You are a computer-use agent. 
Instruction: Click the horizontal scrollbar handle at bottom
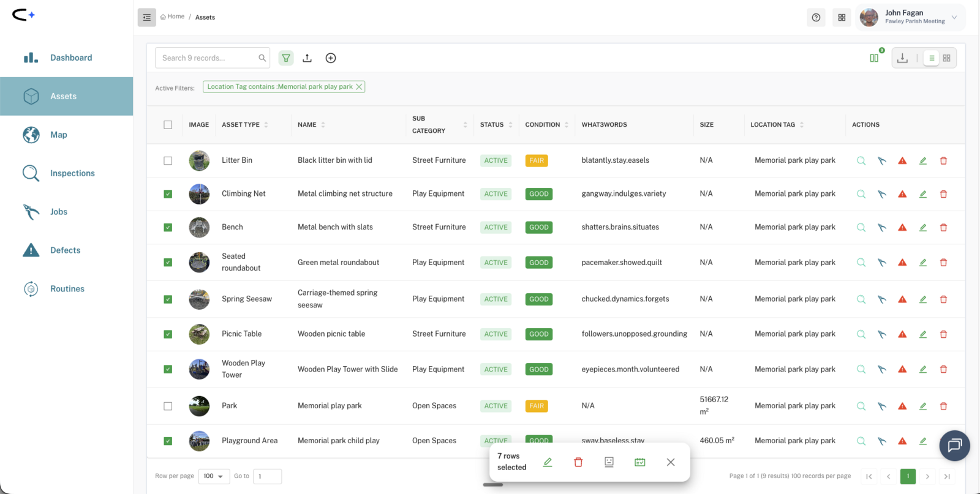493,485
